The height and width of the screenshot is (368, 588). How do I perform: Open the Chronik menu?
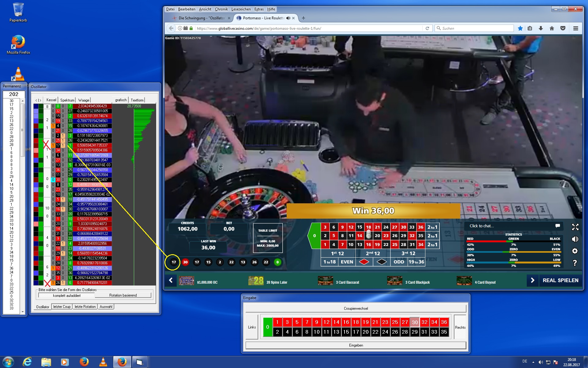(221, 9)
